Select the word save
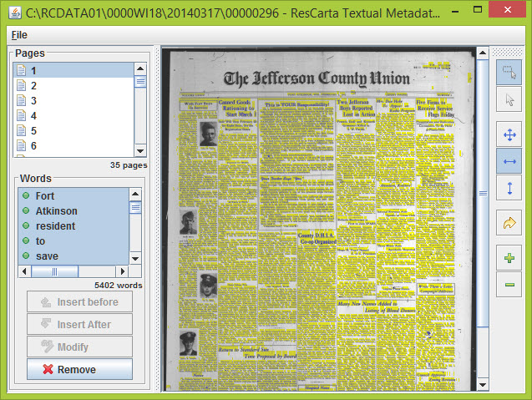532x400 pixels. coord(73,256)
